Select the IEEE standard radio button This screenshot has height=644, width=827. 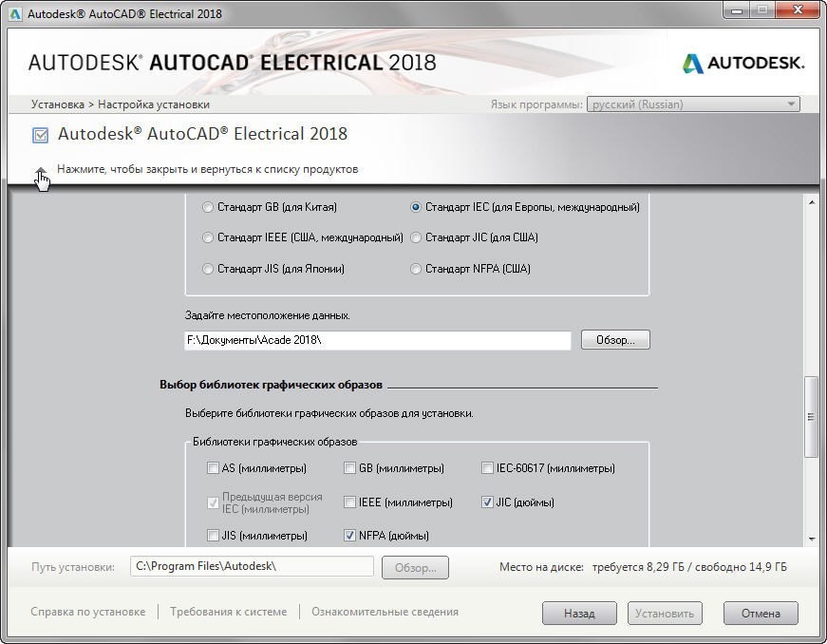(x=208, y=237)
